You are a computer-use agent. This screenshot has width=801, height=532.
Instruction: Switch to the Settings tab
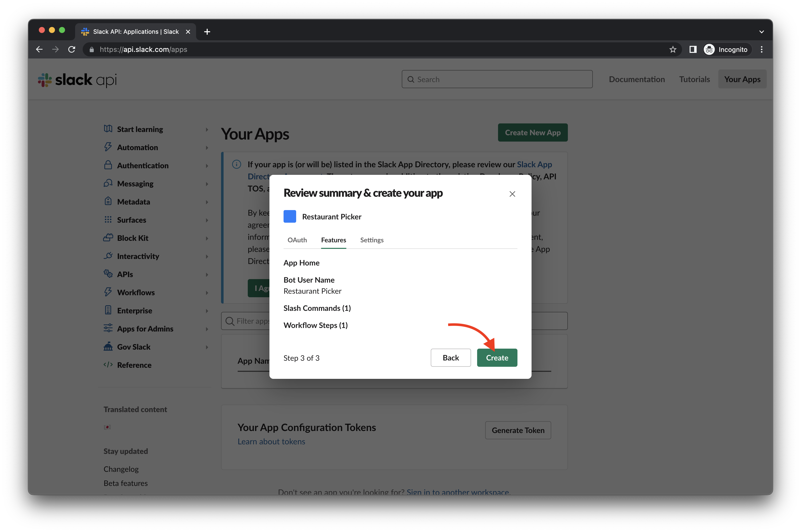coord(372,240)
